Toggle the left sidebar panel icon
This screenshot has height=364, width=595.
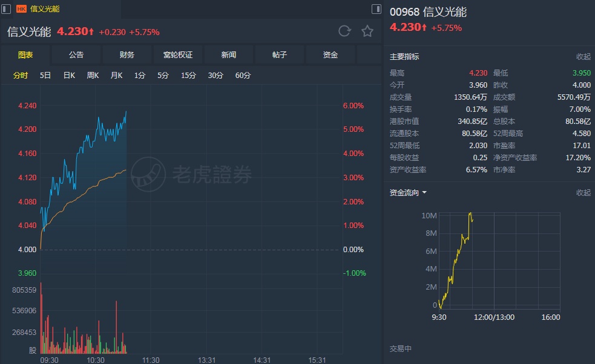(6, 8)
